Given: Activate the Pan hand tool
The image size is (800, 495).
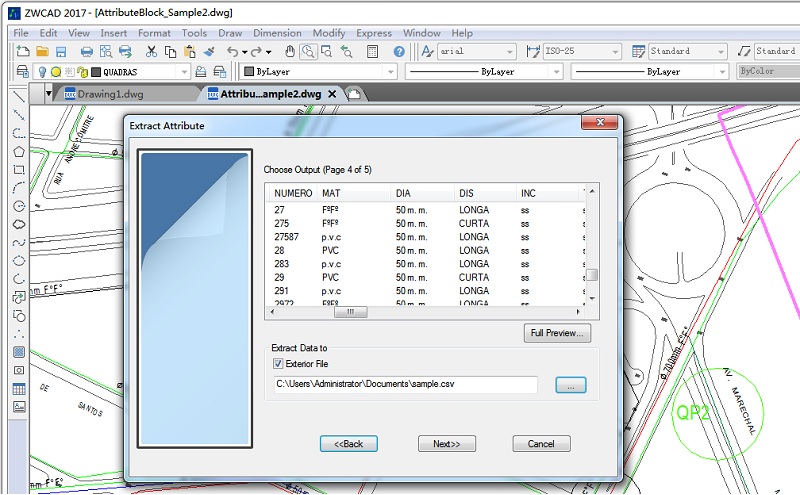Looking at the screenshot, I should [x=289, y=51].
